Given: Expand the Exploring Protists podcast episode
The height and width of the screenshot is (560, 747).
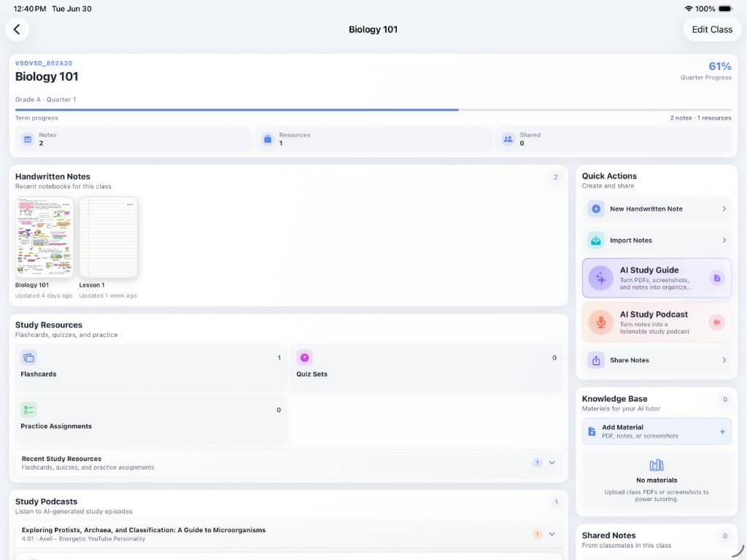Looking at the screenshot, I should tap(552, 534).
